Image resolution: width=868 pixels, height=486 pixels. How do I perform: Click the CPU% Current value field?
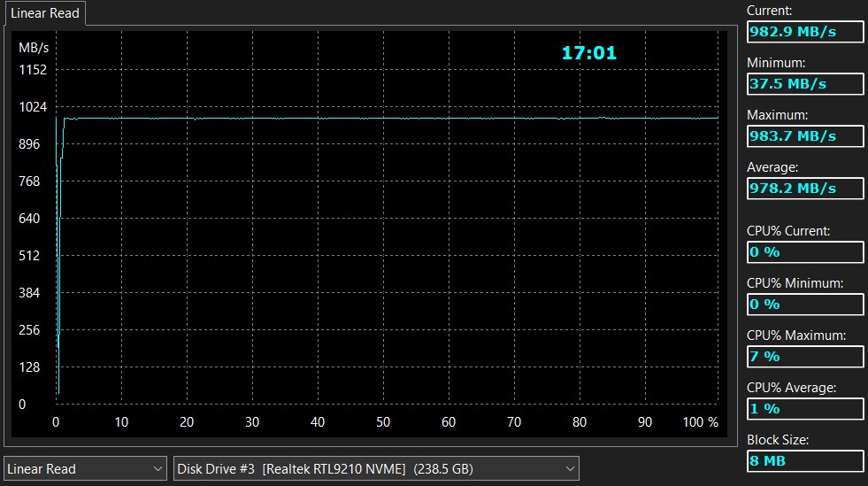805,252
